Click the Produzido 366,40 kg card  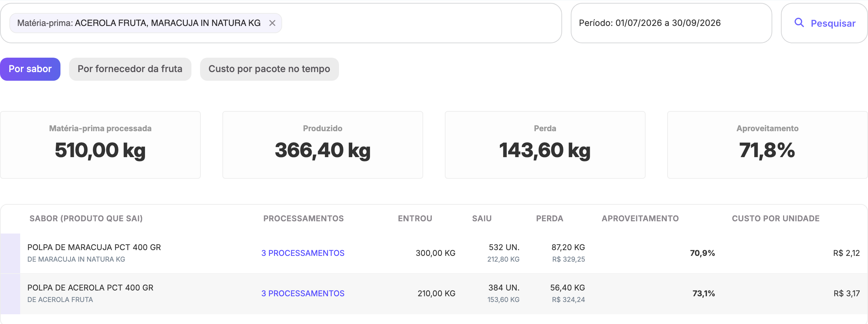(x=323, y=145)
